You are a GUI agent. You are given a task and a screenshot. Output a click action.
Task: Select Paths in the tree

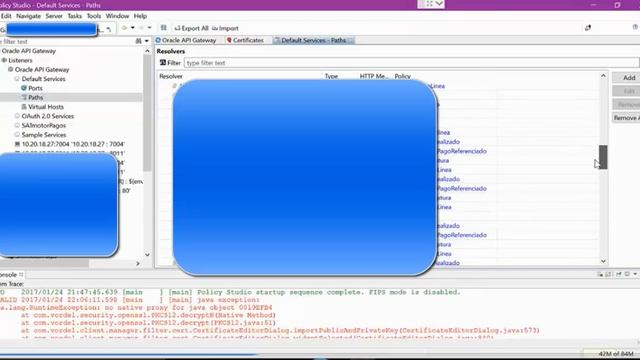click(36, 98)
